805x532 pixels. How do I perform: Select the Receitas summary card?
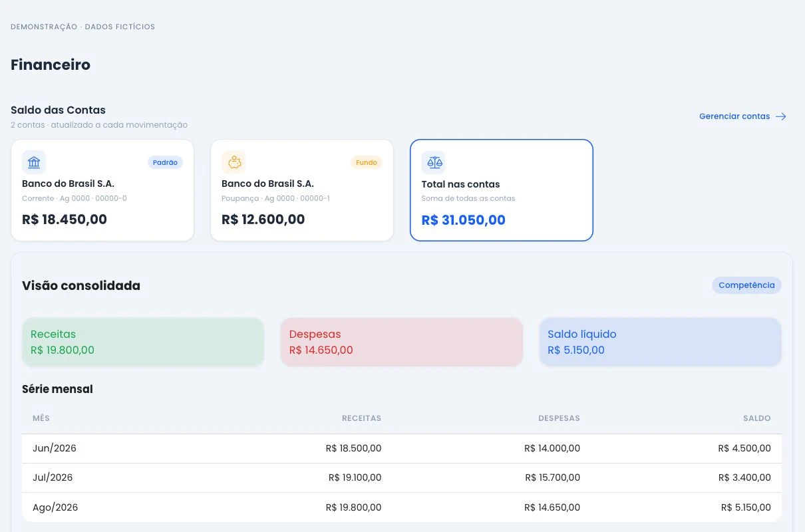[143, 342]
